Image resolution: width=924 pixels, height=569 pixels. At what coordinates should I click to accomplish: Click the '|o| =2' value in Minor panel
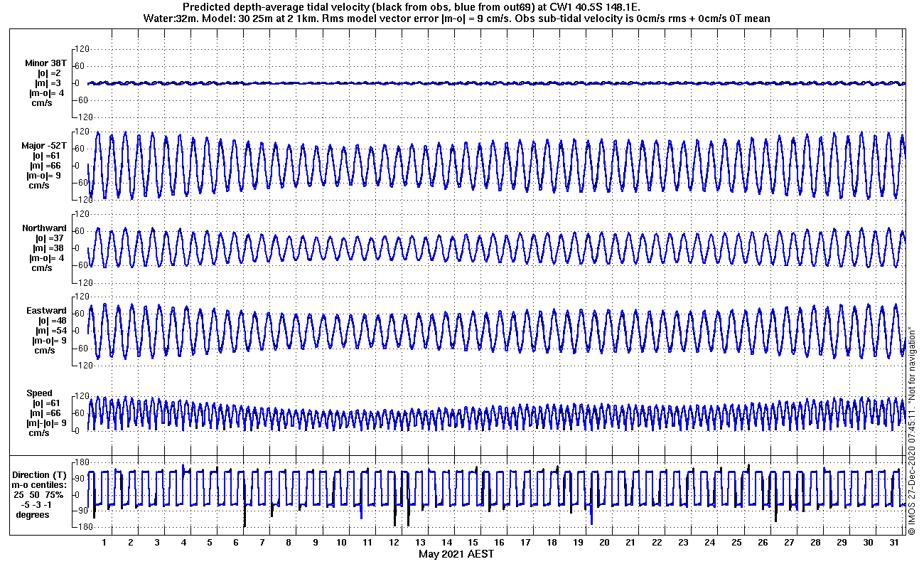(50, 73)
